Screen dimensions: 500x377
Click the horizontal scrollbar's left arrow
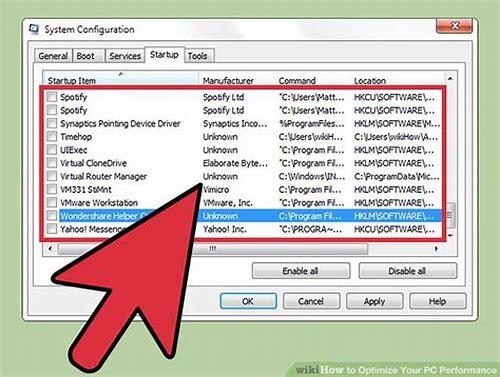coord(50,249)
